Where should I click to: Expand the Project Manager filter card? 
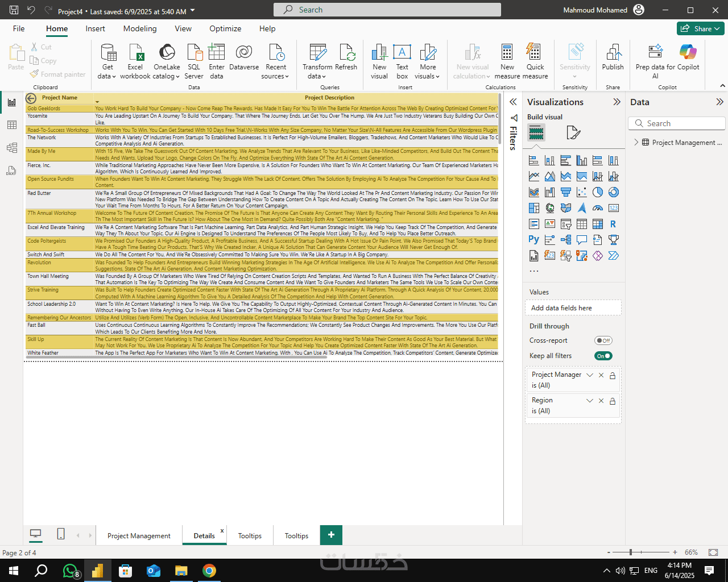[x=590, y=375]
